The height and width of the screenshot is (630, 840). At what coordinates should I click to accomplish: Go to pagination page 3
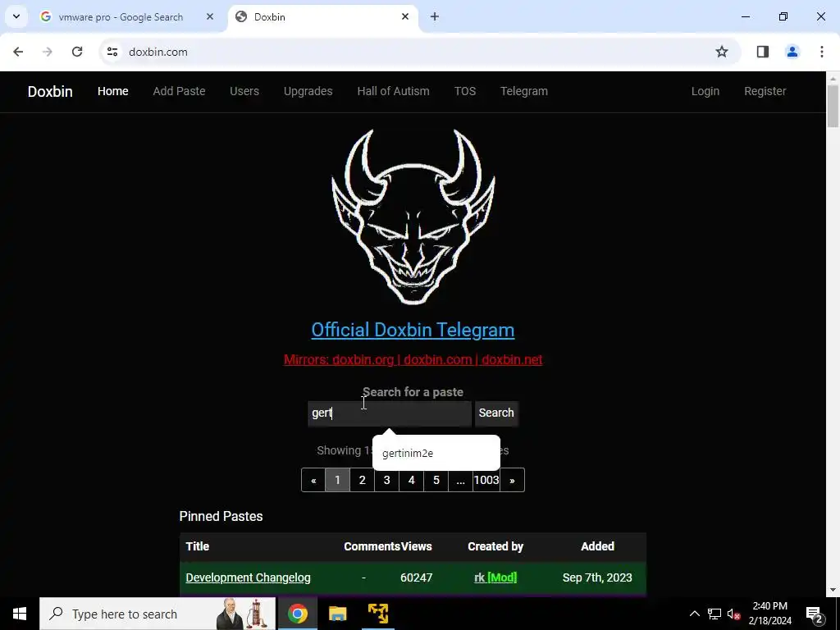pos(387,480)
